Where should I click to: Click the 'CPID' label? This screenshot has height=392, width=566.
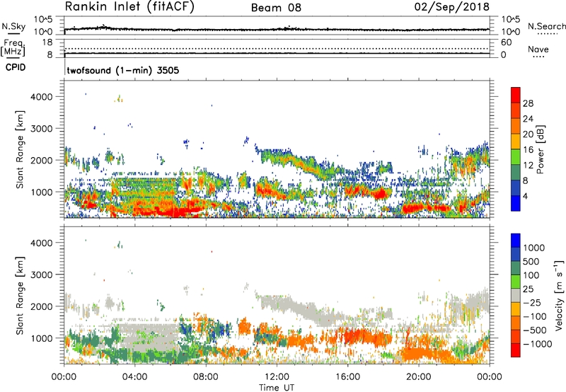16,67
